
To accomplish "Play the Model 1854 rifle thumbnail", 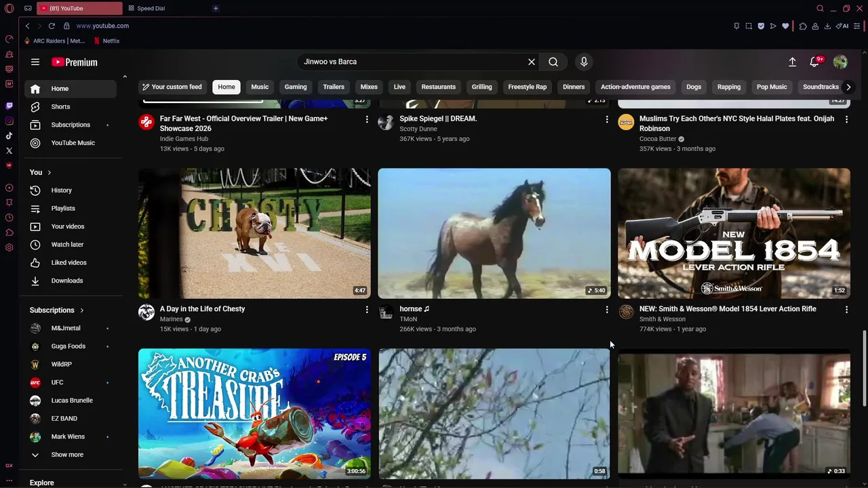I will [734, 233].
